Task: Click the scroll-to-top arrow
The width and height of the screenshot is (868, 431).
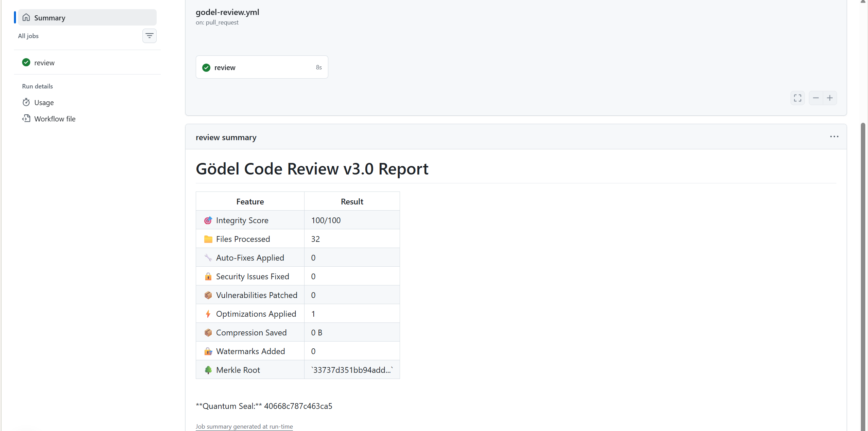Action: pyautogui.click(x=863, y=2)
